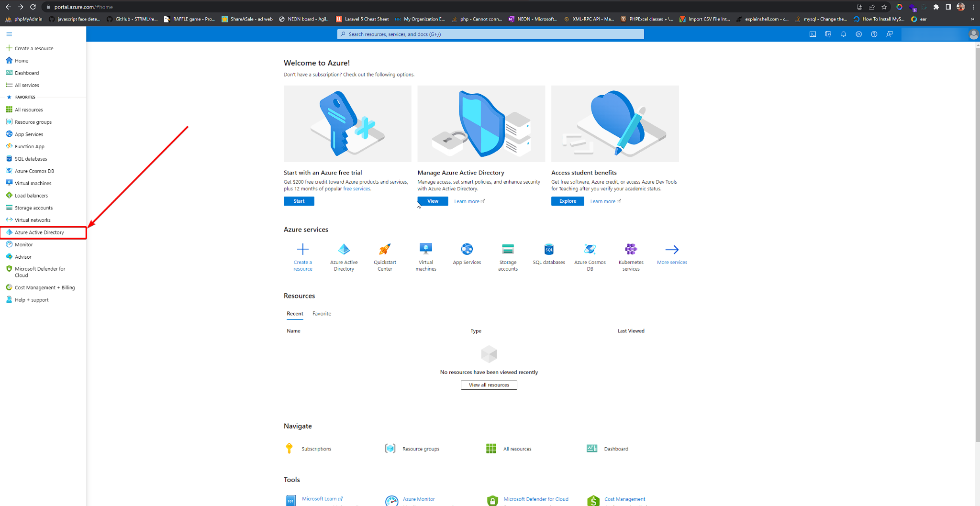Click the Start free trial button
The height and width of the screenshot is (506, 980).
299,201
